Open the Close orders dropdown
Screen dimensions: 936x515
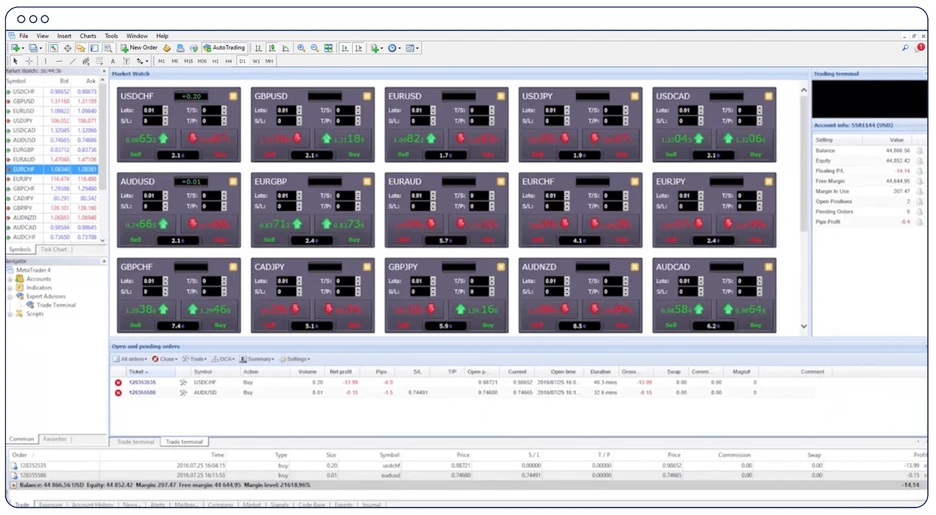165,359
